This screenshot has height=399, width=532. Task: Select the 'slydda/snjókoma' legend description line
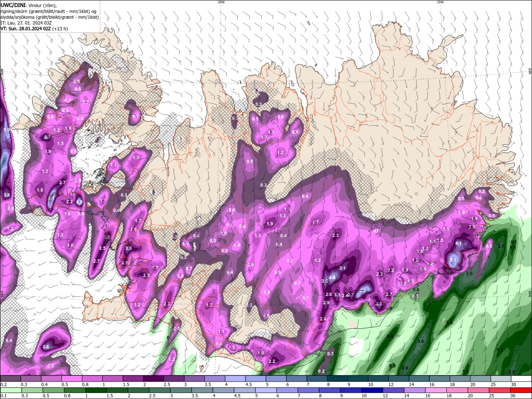tap(49, 17)
